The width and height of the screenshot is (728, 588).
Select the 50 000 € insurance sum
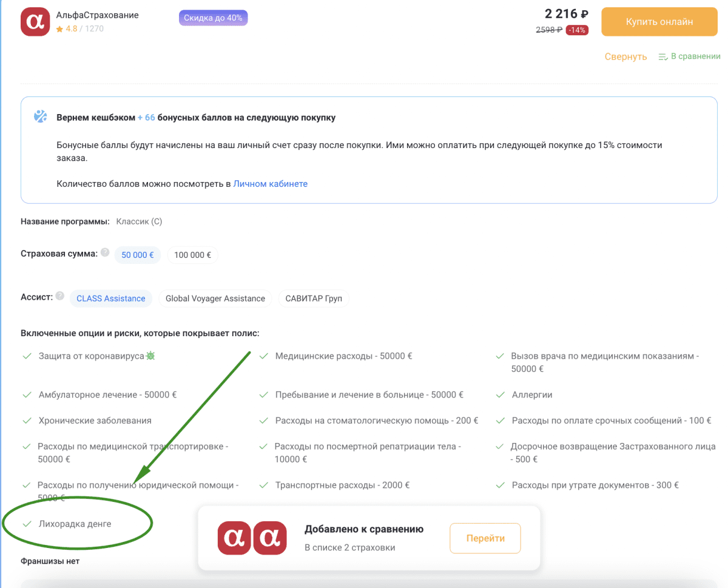[x=138, y=255]
